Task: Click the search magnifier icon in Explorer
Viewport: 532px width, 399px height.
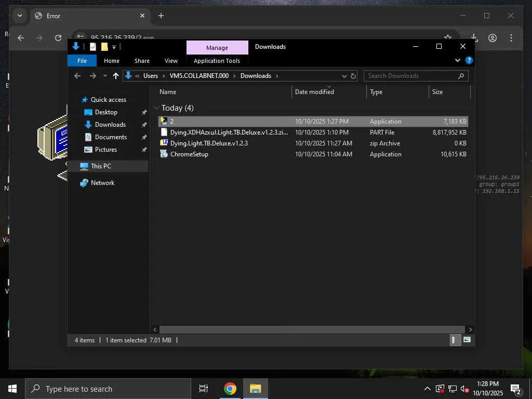Action: [461, 76]
